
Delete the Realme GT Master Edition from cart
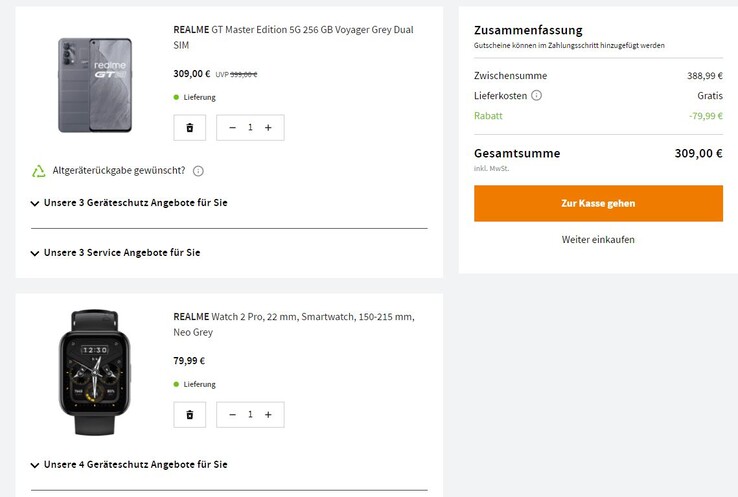pos(190,128)
